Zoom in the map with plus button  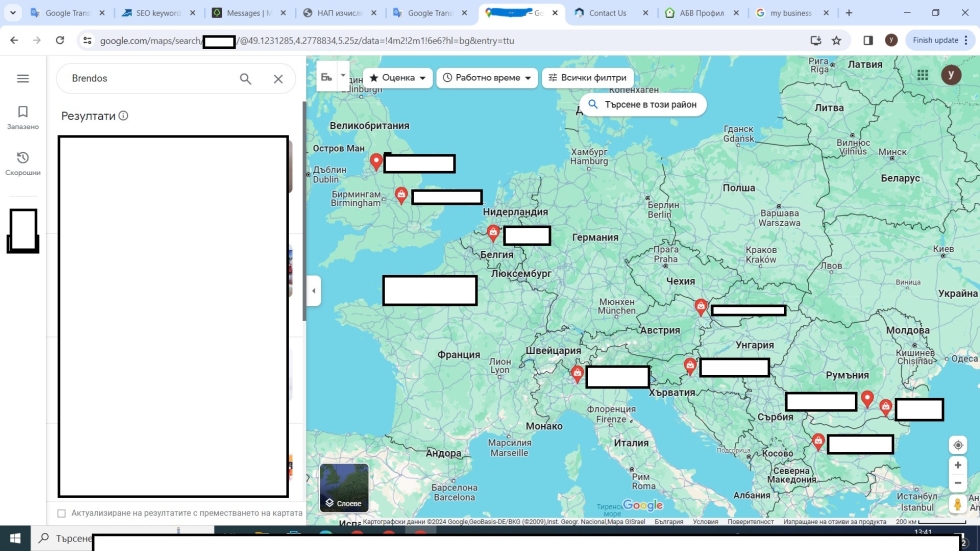click(x=958, y=466)
